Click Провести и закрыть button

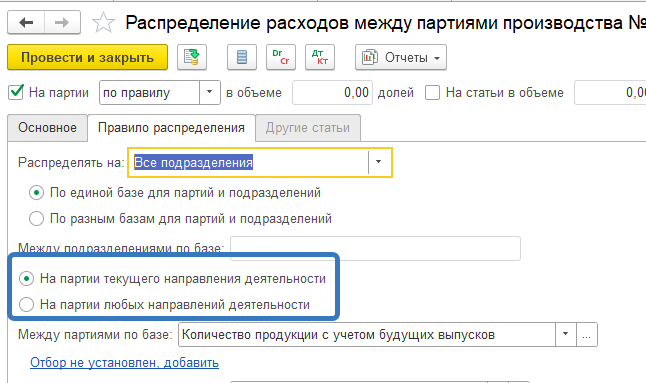tap(87, 57)
